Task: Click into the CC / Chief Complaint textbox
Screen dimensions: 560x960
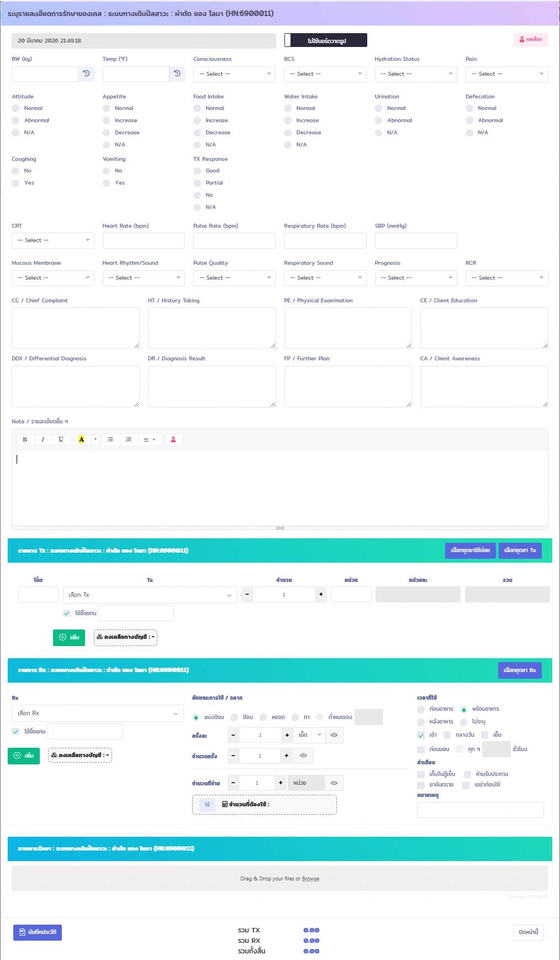Action: click(76, 328)
